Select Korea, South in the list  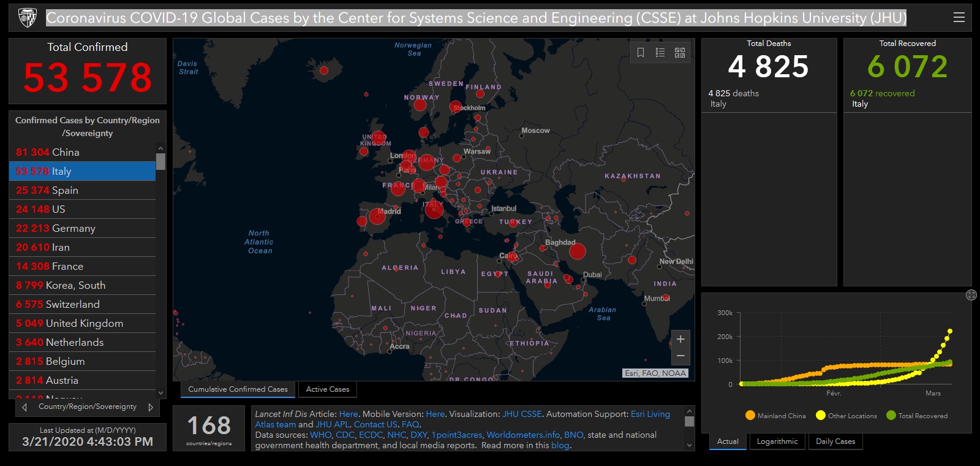tap(83, 285)
